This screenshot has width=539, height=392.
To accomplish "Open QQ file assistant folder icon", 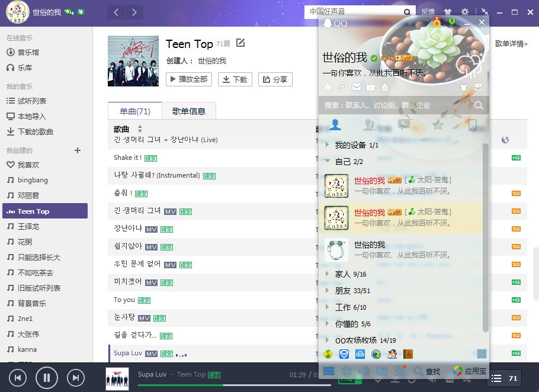I will (382, 371).
